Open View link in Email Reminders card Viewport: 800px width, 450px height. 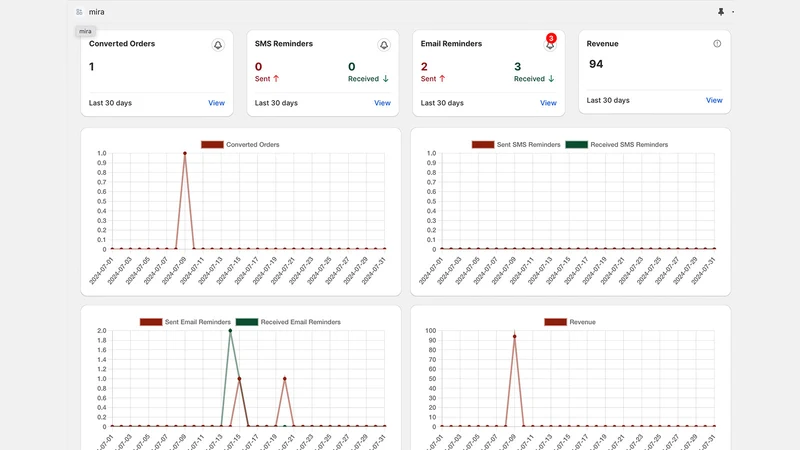click(x=548, y=103)
